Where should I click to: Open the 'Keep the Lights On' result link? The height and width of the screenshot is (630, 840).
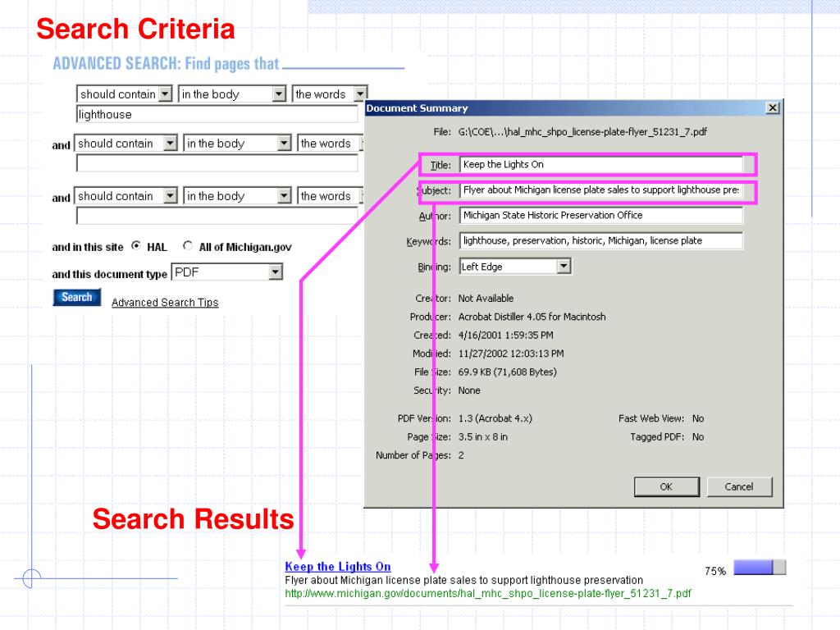337,566
